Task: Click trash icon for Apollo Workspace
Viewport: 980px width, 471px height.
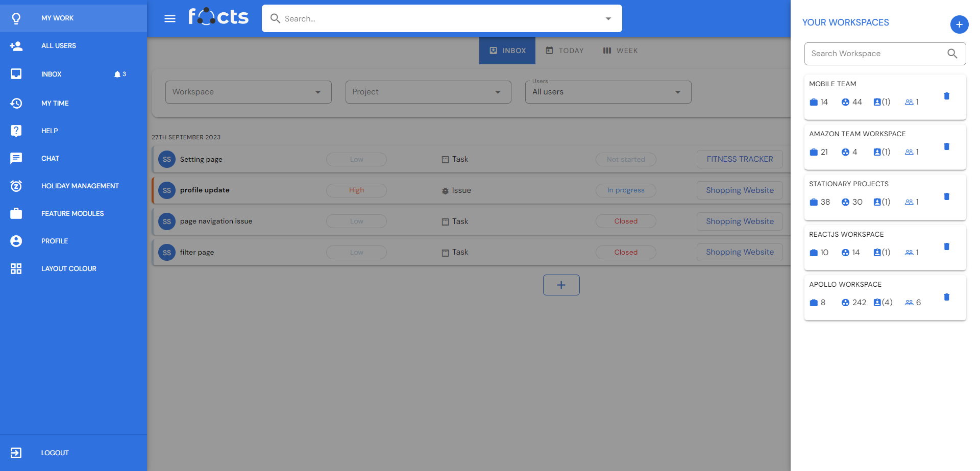Action: pos(946,297)
